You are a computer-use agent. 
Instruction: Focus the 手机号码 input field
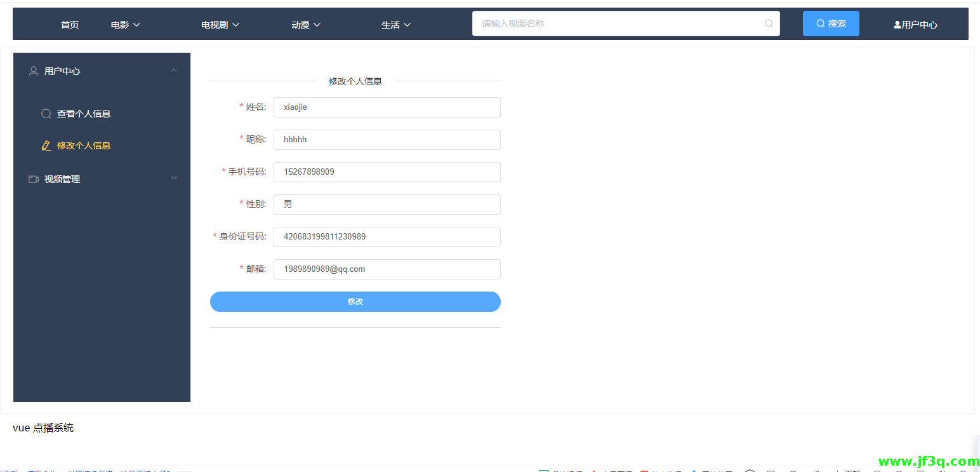(387, 172)
